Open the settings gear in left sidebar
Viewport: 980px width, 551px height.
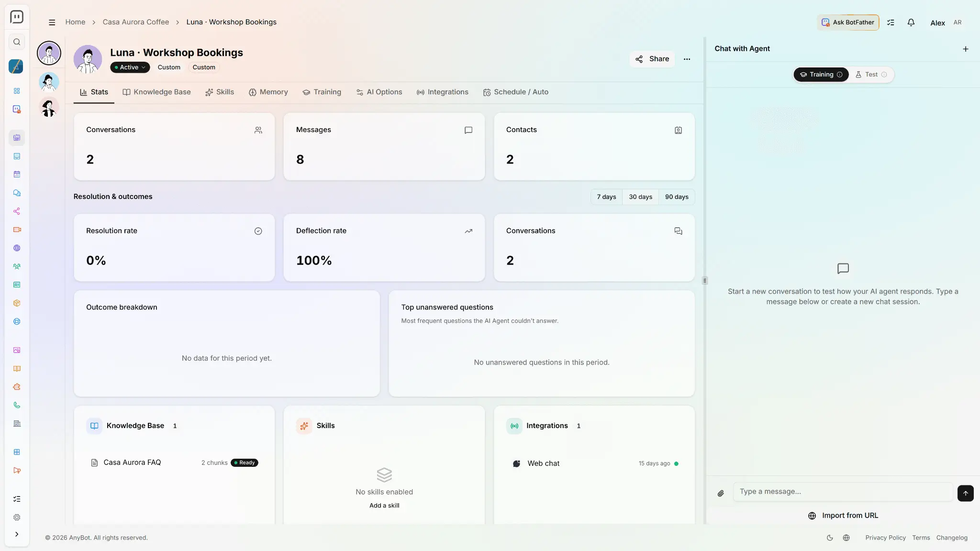(17, 518)
